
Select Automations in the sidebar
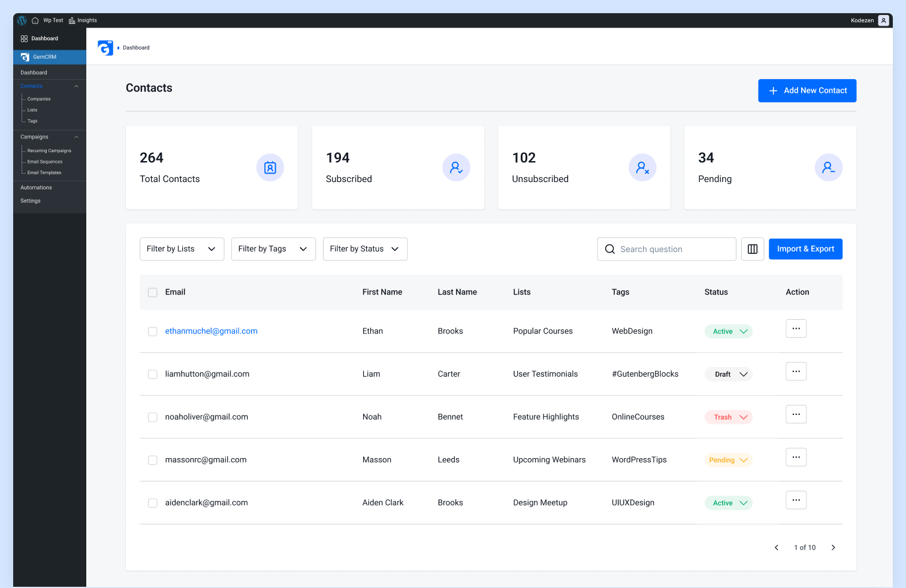[x=36, y=187]
